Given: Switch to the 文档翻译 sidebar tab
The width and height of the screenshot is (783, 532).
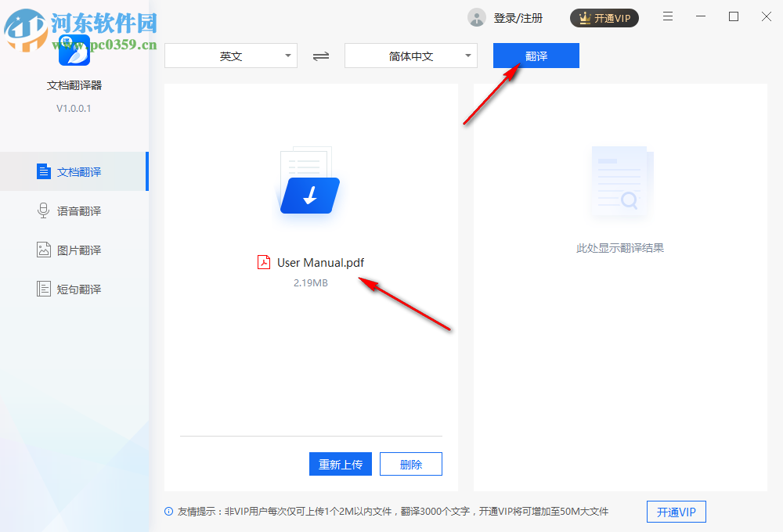Looking at the screenshot, I should pyautogui.click(x=74, y=171).
